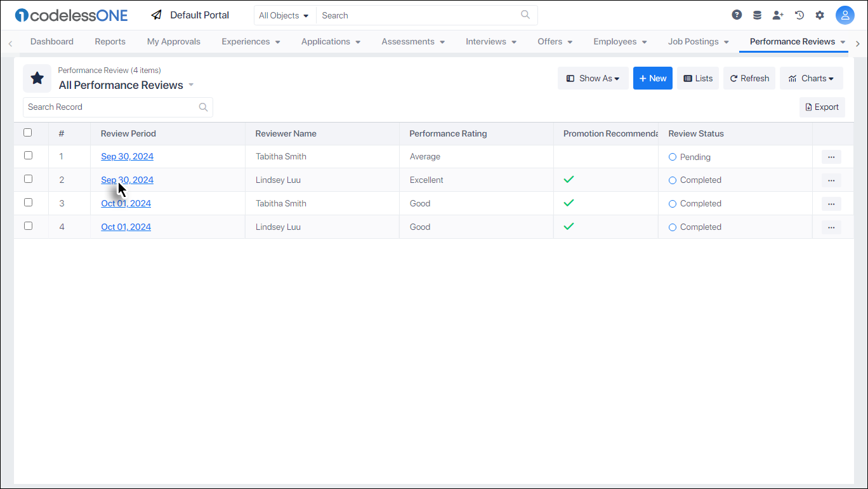This screenshot has height=489, width=868.
Task: Click the New button
Action: click(x=652, y=78)
